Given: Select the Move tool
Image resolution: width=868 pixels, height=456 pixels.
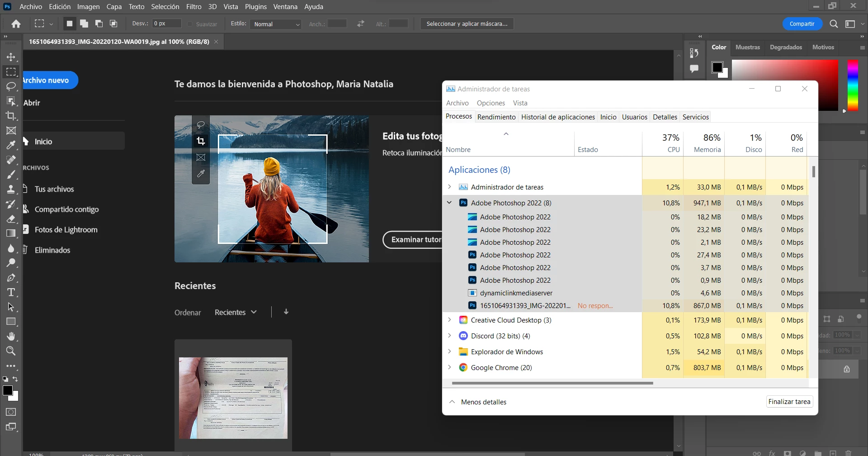Looking at the screenshot, I should (x=11, y=57).
